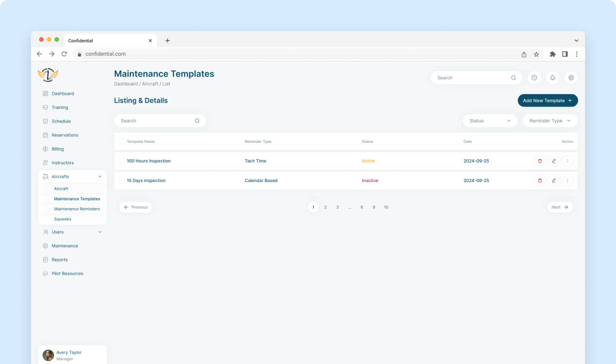Delete the 100 Hours Inspection template

point(540,161)
